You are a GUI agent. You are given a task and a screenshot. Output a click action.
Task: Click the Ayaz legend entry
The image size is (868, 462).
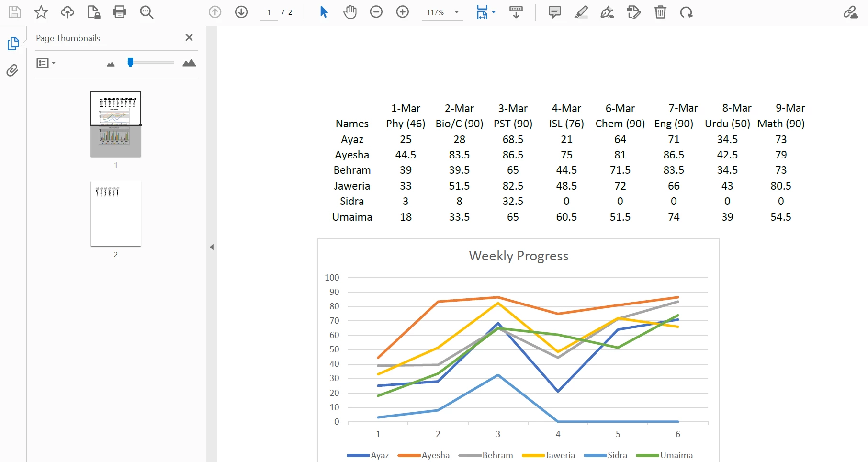pos(368,455)
